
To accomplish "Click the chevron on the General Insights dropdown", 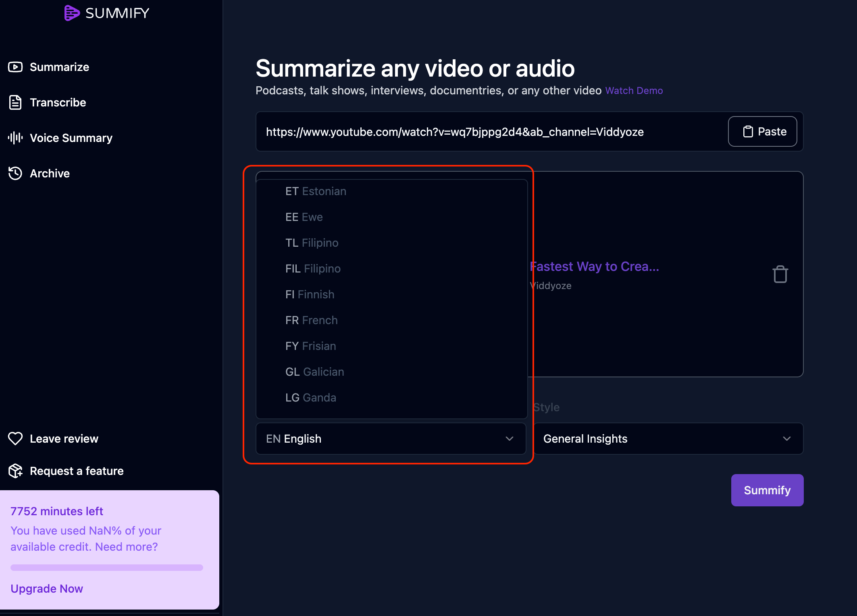I will (x=786, y=439).
